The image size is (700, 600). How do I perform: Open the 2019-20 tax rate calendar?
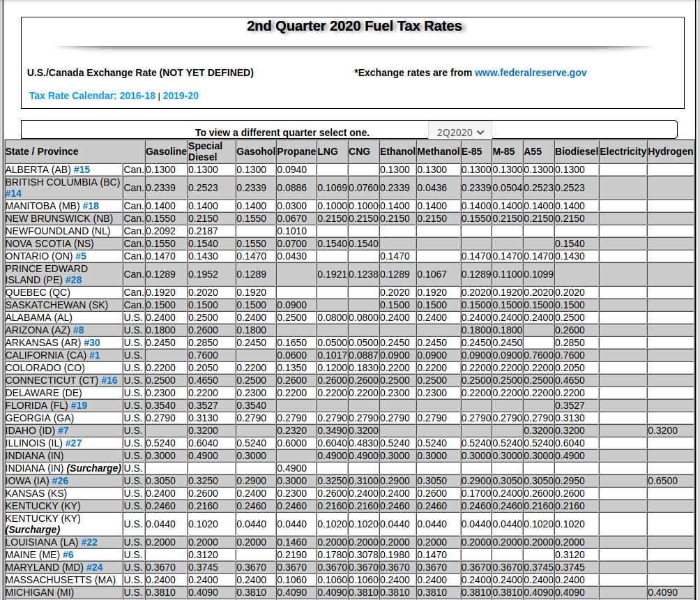pos(181,96)
